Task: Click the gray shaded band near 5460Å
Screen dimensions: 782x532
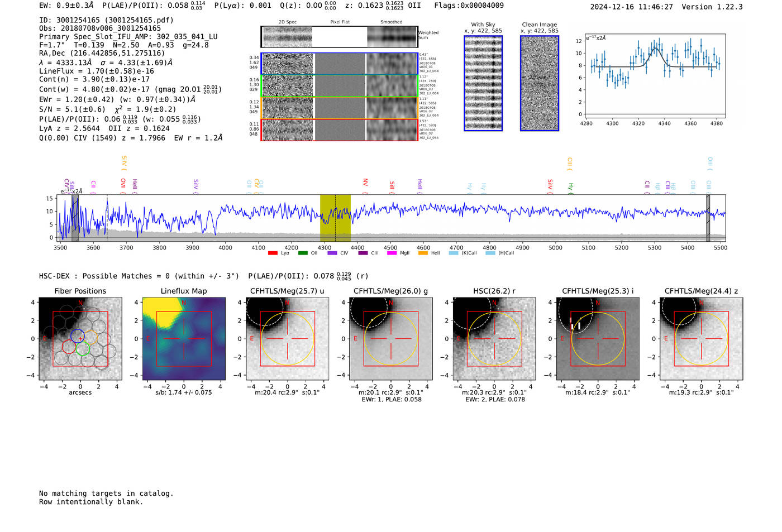Action: coord(708,218)
